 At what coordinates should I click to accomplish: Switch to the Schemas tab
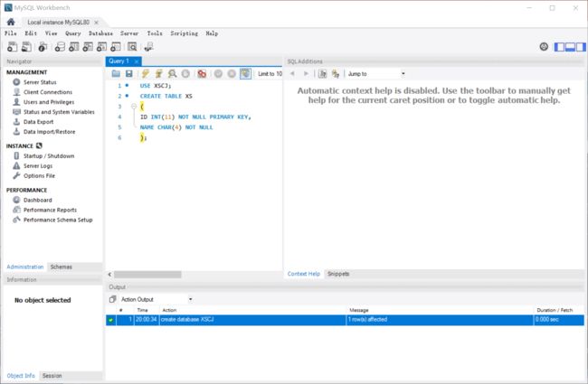coord(62,267)
